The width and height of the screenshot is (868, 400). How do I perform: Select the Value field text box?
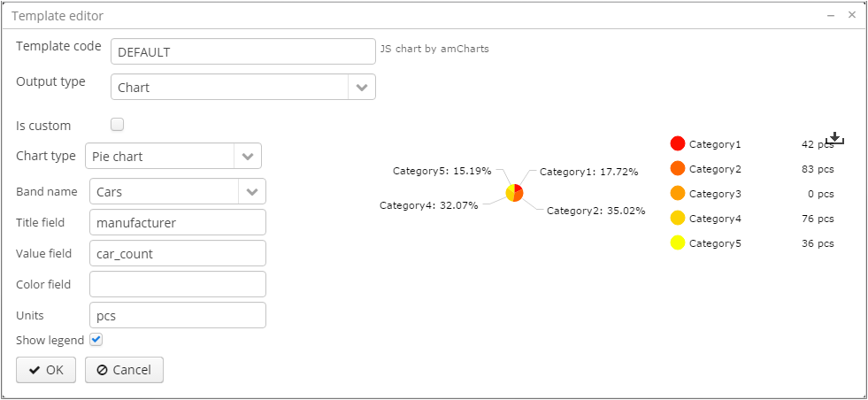[x=177, y=253]
